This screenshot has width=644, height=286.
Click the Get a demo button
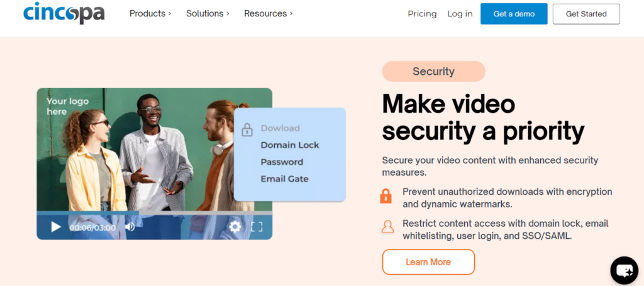[x=514, y=14]
